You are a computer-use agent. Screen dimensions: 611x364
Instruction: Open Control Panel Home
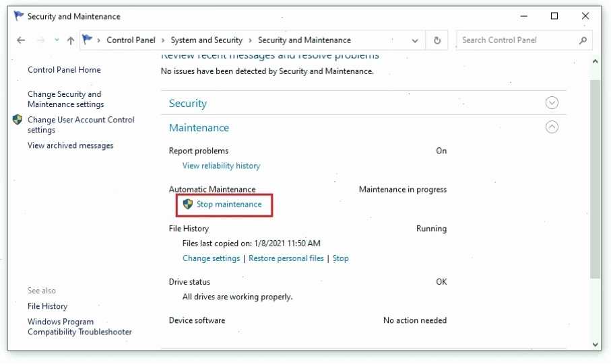tap(64, 70)
